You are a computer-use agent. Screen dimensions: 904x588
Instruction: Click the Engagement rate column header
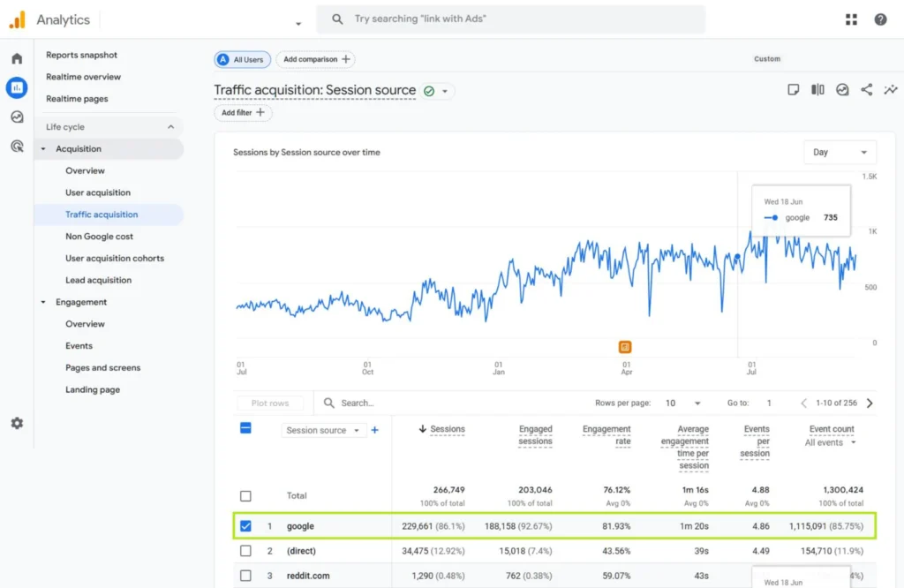(606, 435)
